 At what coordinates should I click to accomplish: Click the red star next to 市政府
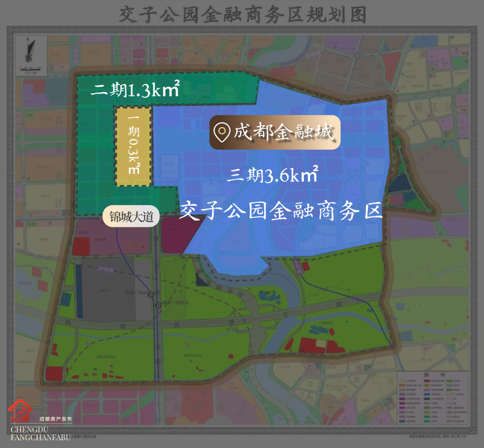coord(143,246)
